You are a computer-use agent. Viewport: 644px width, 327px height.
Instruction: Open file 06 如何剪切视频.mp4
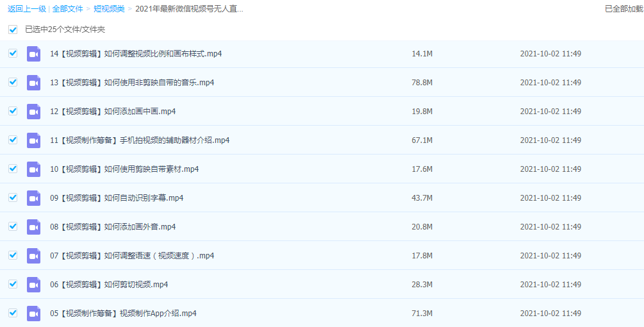point(109,285)
